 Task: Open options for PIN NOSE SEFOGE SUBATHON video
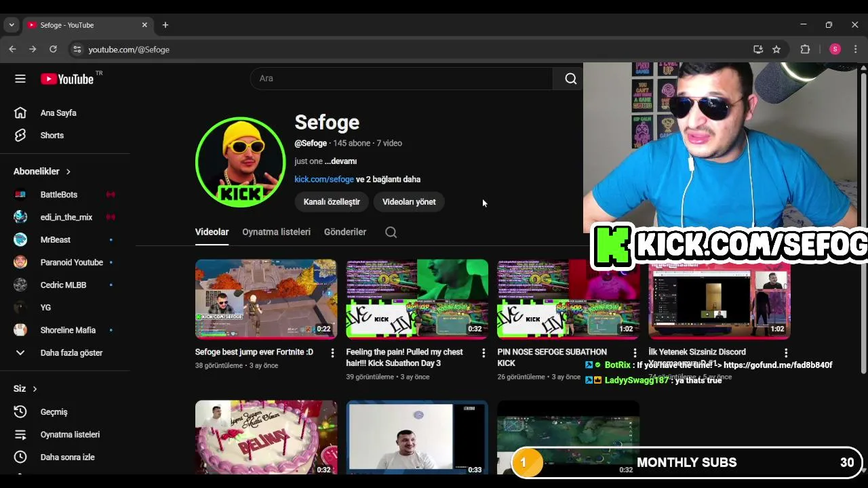point(635,353)
